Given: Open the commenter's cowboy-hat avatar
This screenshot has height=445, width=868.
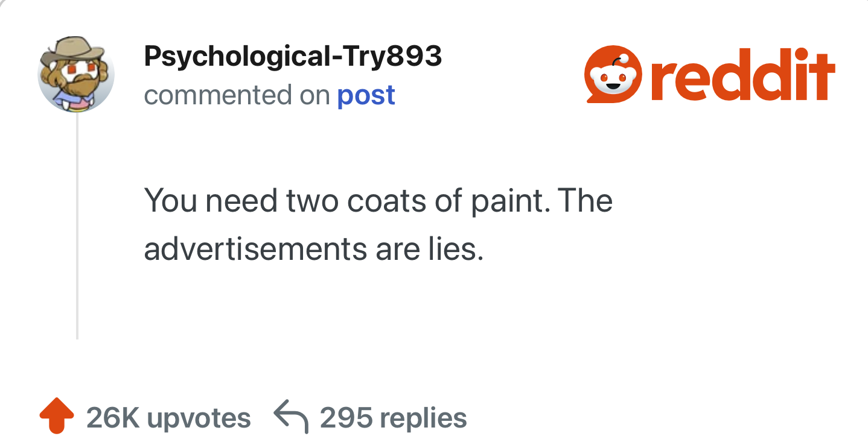Looking at the screenshot, I should pyautogui.click(x=76, y=74).
